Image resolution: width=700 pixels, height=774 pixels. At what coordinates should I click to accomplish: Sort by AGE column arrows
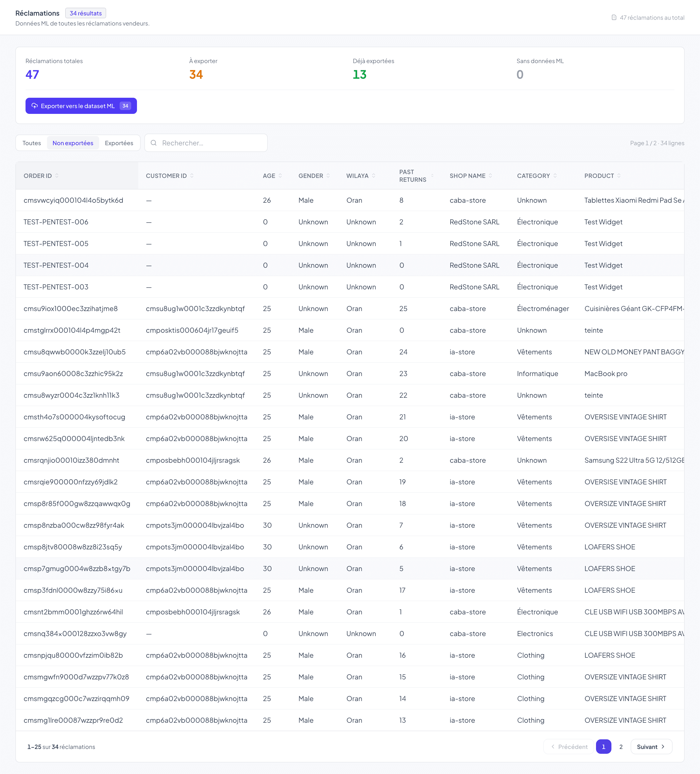(280, 176)
